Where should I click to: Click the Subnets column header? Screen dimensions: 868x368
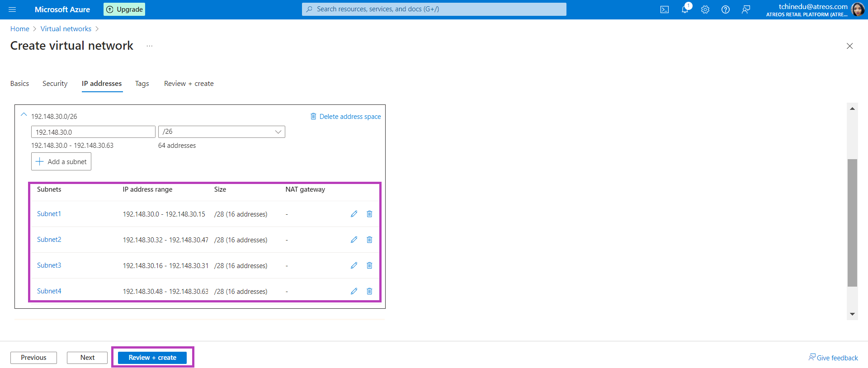pyautogui.click(x=49, y=189)
